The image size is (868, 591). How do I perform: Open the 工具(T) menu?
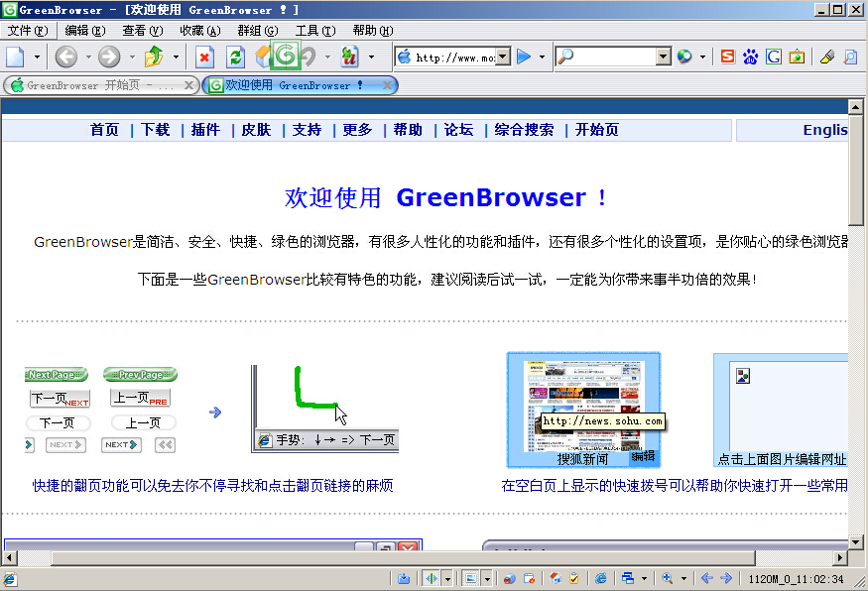click(315, 31)
